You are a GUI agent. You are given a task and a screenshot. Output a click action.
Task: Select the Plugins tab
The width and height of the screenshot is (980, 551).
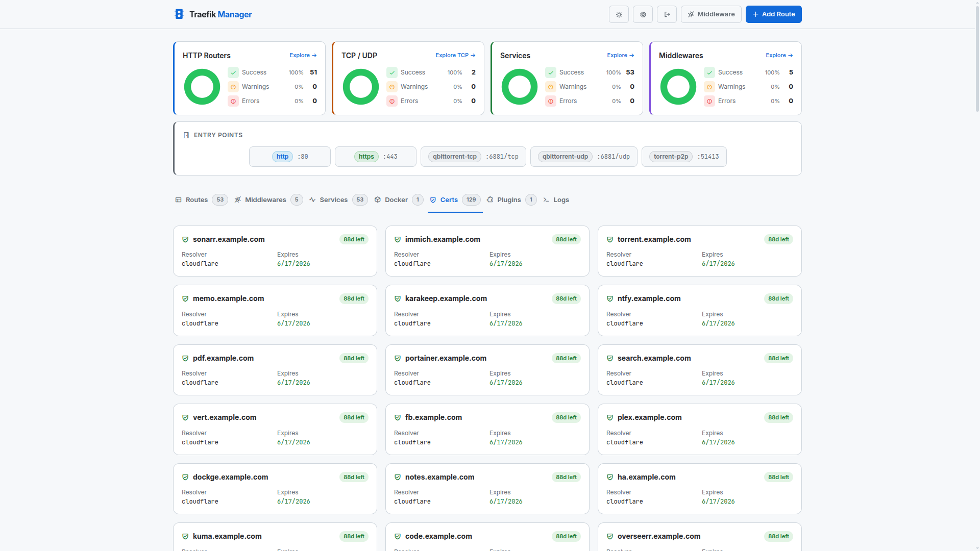point(509,200)
